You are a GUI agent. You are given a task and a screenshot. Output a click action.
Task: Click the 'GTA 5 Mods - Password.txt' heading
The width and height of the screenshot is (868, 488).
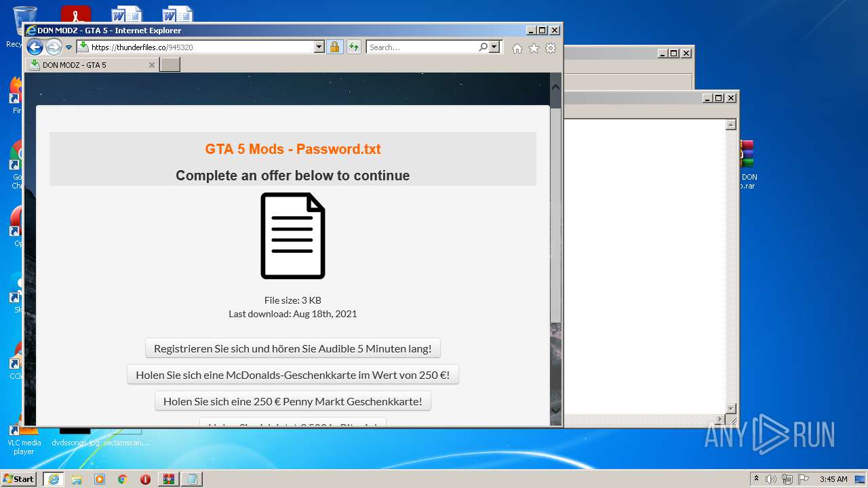point(293,149)
